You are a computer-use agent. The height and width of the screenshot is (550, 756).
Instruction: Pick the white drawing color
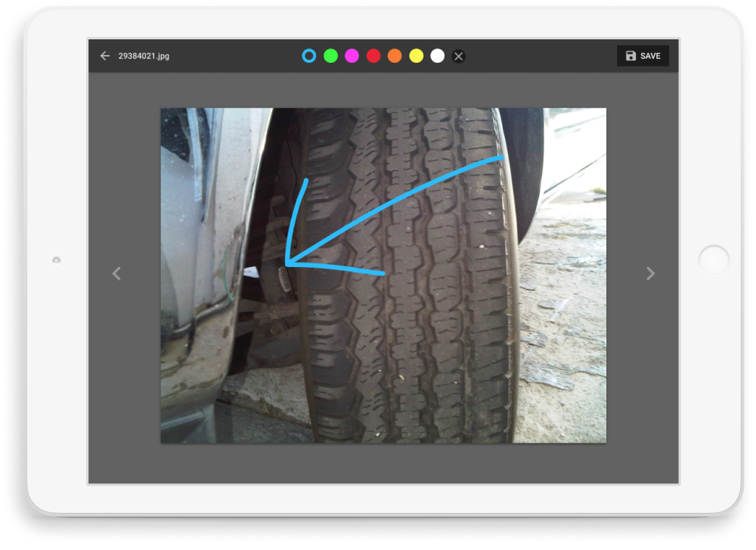click(437, 56)
